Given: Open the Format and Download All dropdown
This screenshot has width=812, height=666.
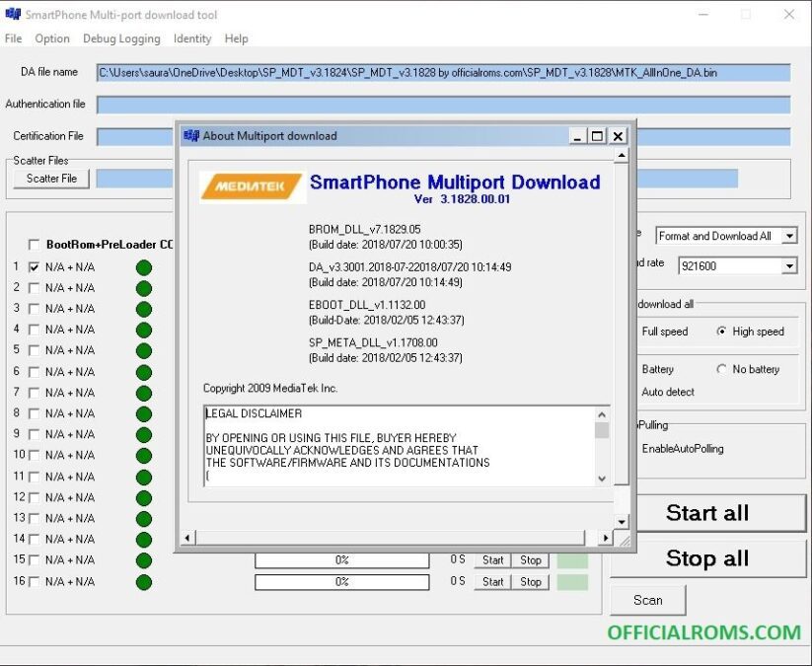Looking at the screenshot, I should [789, 236].
